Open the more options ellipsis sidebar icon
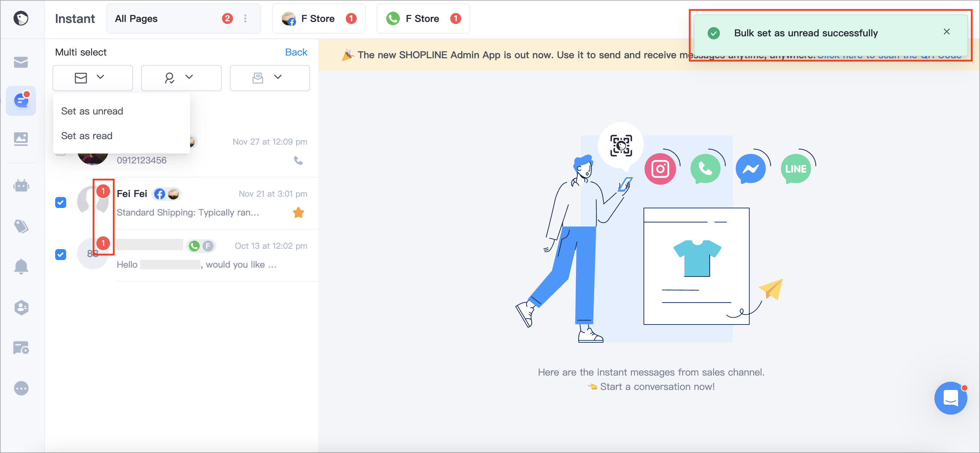 click(x=21, y=388)
